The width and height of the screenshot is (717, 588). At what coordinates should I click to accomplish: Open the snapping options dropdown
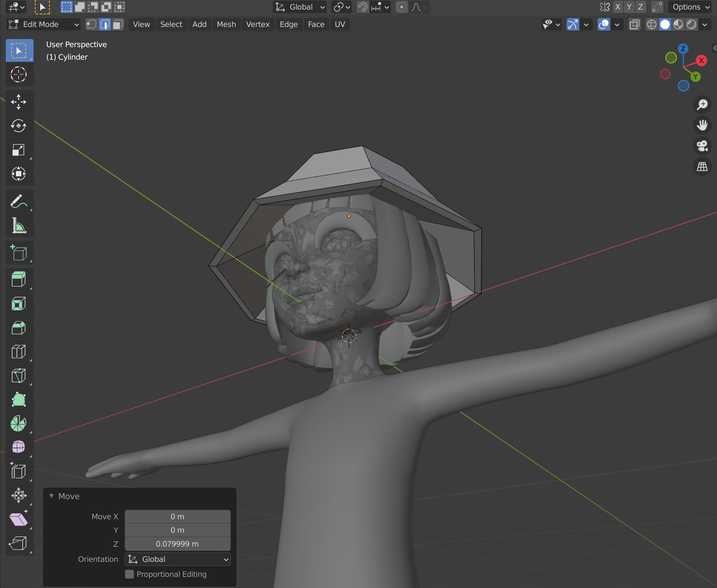pyautogui.click(x=380, y=7)
